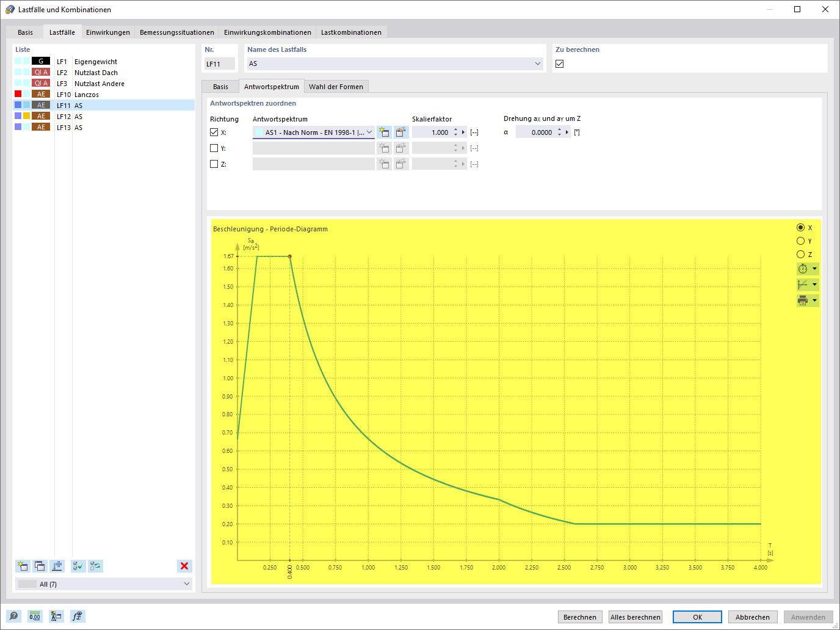Open the help search icon in the footer
840x630 pixels.
pos(14,617)
